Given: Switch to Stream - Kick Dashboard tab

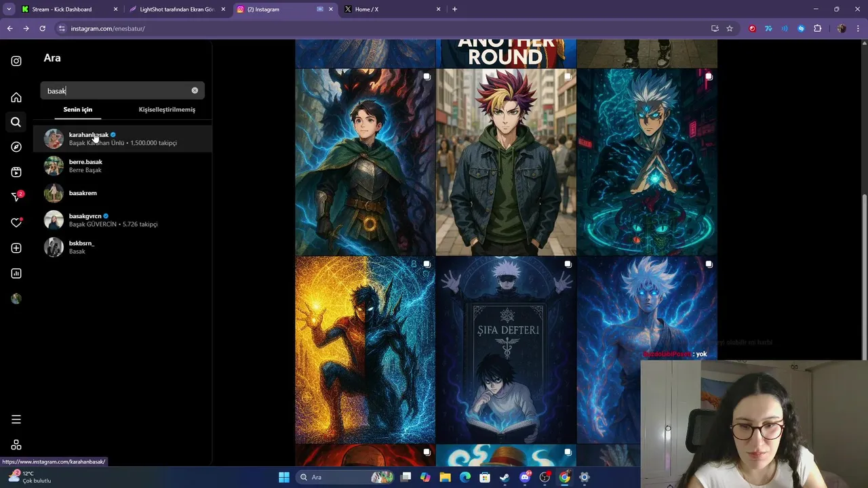Looking at the screenshot, I should tap(69, 9).
